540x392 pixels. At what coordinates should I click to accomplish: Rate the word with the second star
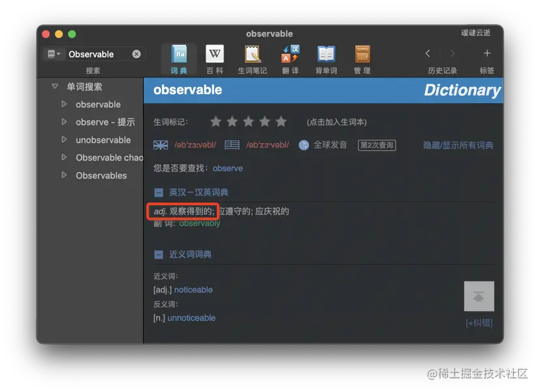tap(232, 122)
